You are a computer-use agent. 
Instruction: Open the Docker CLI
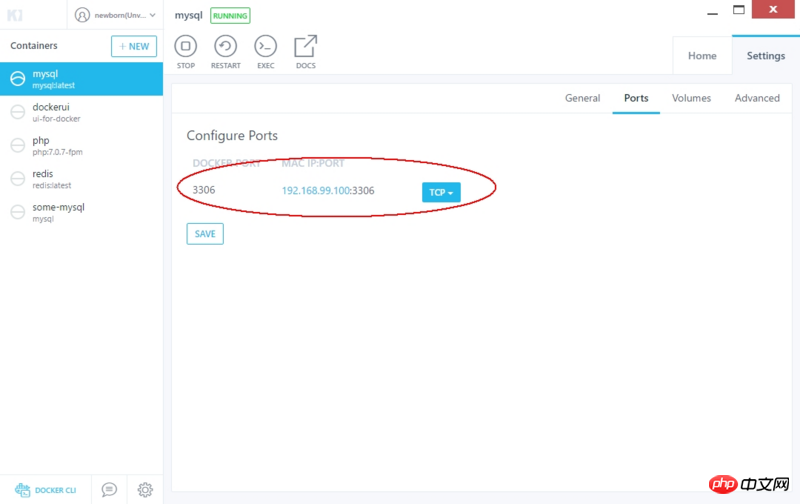click(x=45, y=490)
